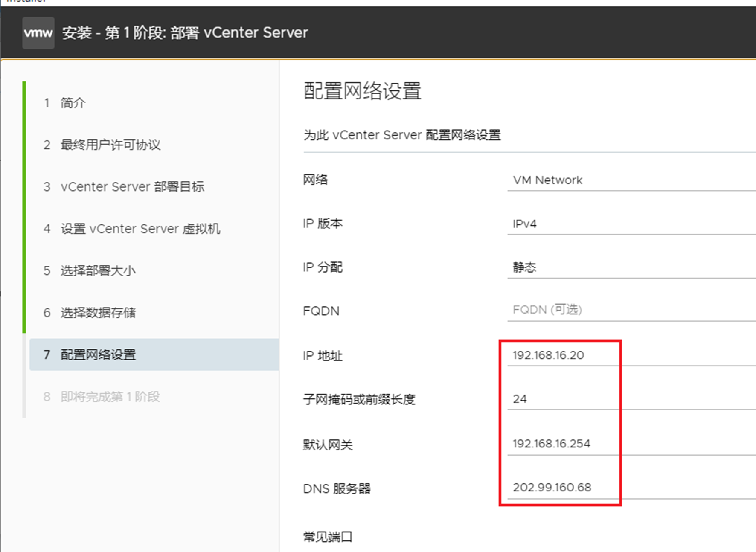Click the FQDN label
756x552 pixels.
tap(321, 311)
